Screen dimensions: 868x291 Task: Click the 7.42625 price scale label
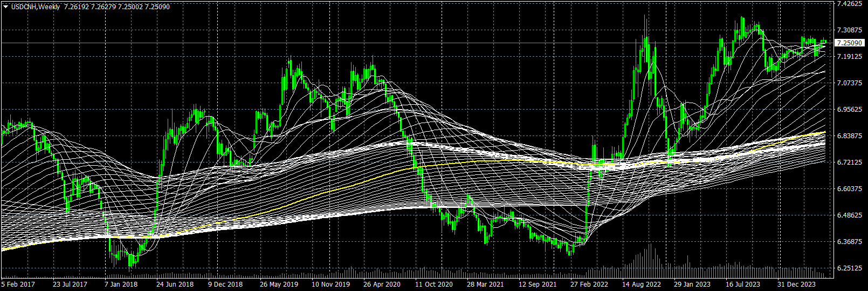[849, 4]
